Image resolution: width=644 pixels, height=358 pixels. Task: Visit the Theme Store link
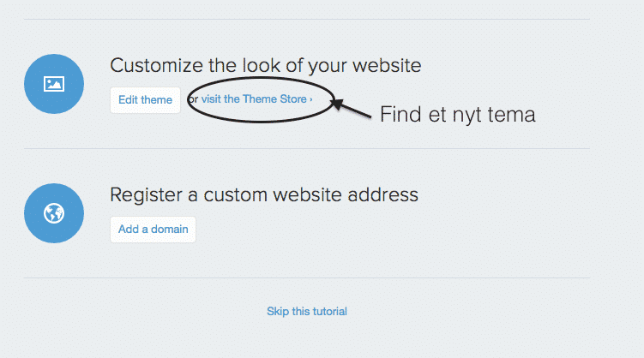coord(256,99)
